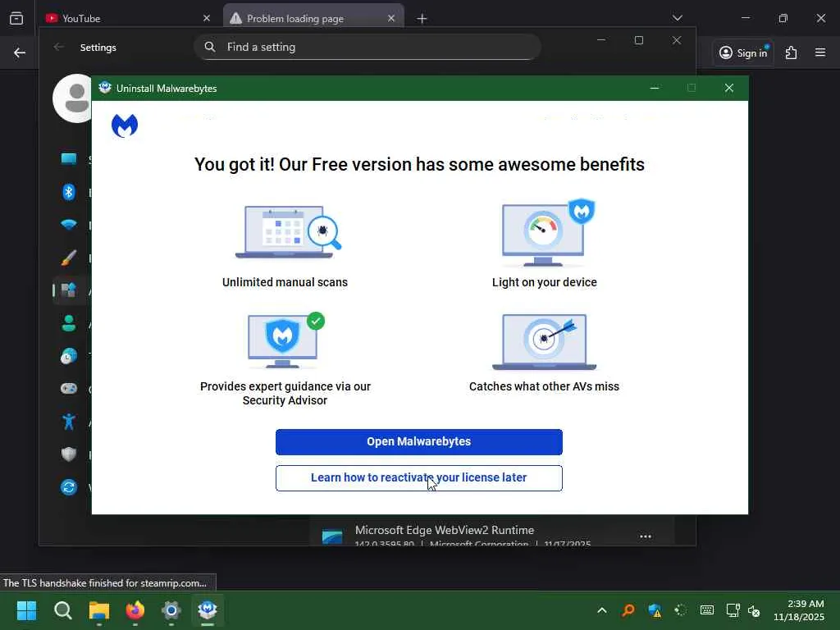The image size is (840, 630).
Task: Open Personalization paintbrush icon in Settings
Action: (69, 258)
